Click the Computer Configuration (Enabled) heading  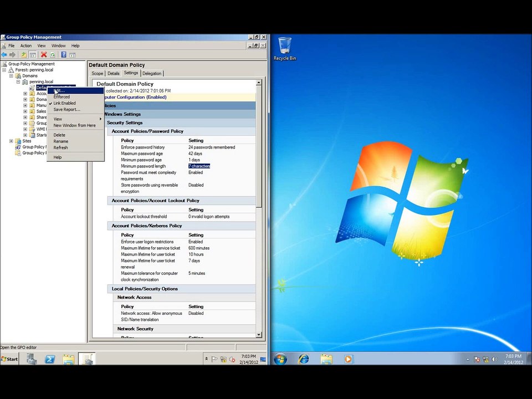tap(136, 97)
